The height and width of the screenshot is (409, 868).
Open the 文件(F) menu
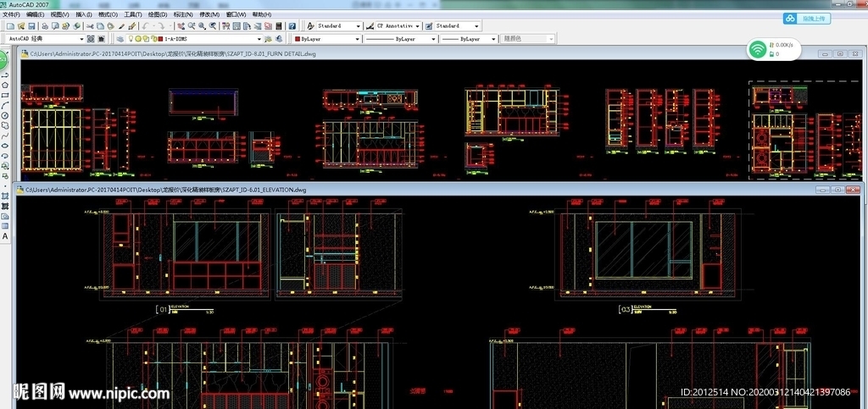coord(12,14)
